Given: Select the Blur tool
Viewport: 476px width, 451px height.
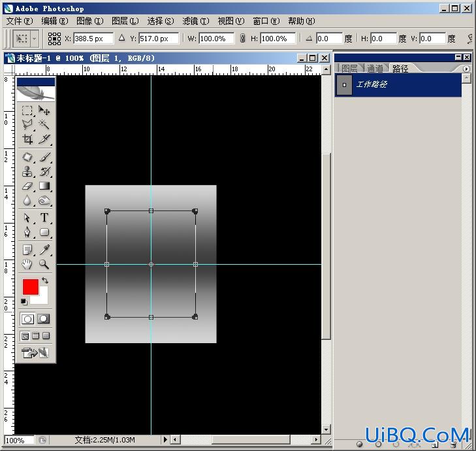Looking at the screenshot, I should click(27, 200).
